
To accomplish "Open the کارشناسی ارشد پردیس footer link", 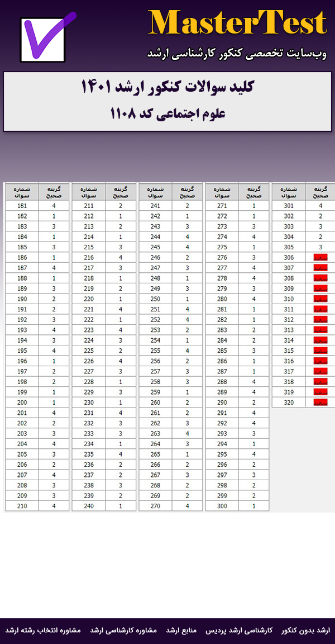I will point(247,630).
